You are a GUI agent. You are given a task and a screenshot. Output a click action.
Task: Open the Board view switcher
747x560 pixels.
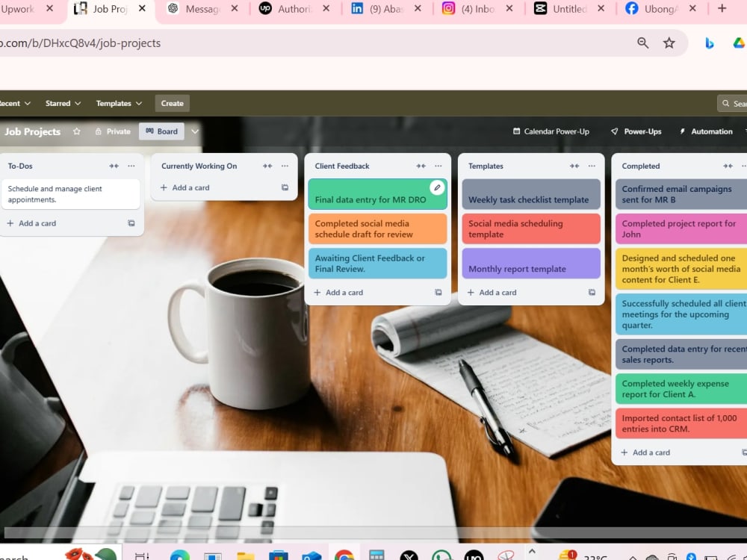pyautogui.click(x=161, y=131)
